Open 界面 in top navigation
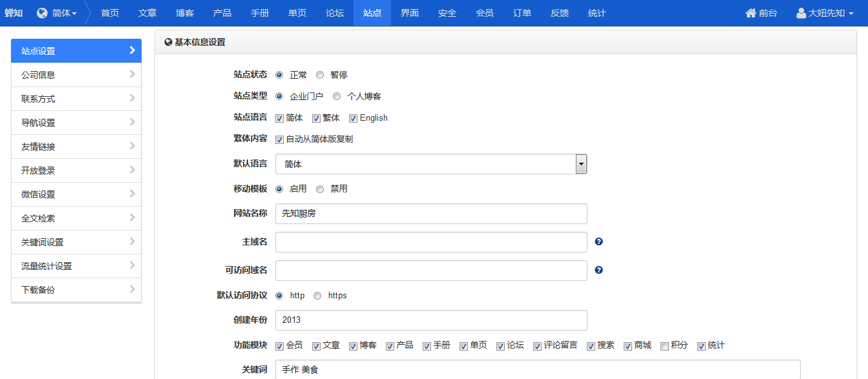Screen dimensions: 868x379 pyautogui.click(x=410, y=13)
